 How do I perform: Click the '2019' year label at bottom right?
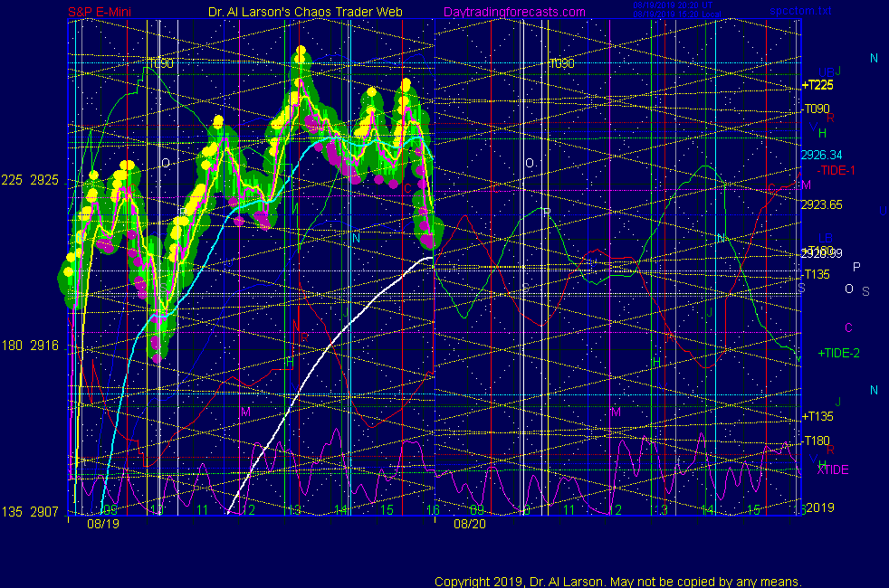coord(820,507)
